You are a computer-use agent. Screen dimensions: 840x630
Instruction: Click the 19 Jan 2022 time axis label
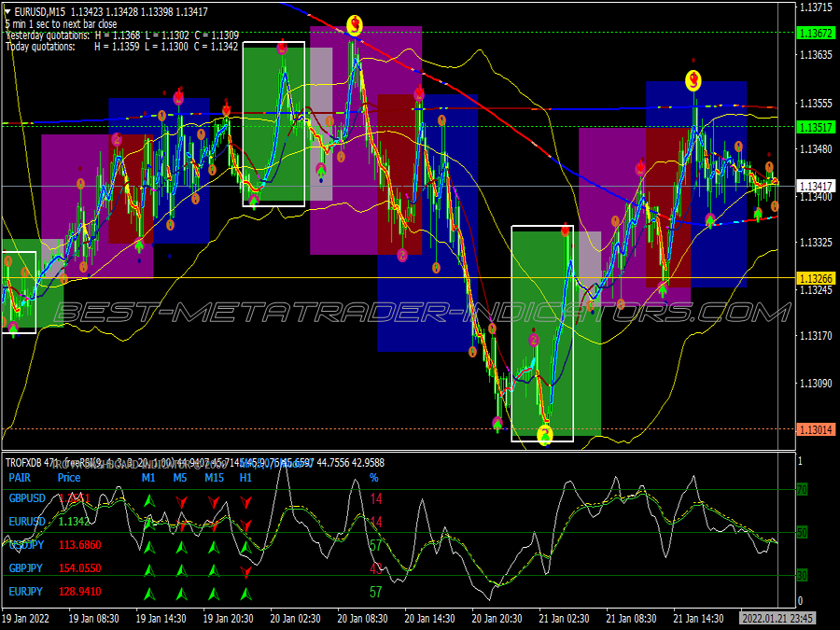(x=25, y=618)
